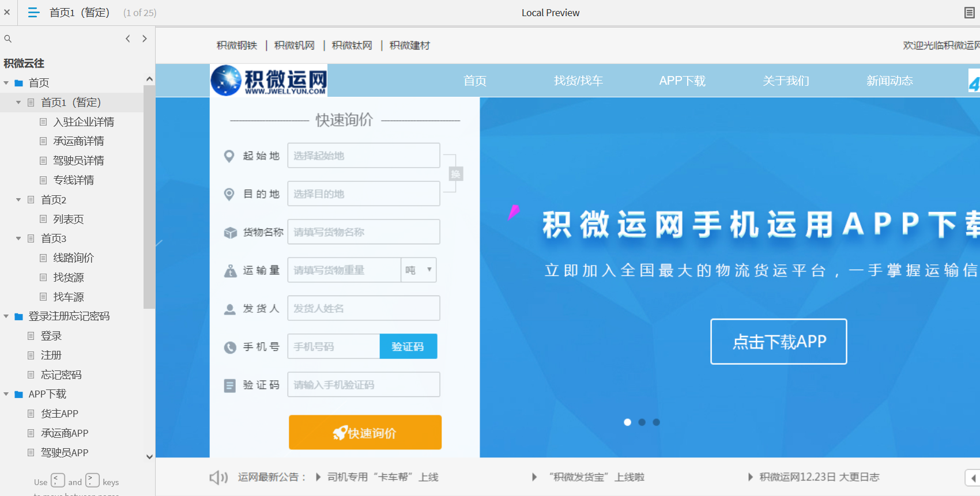This screenshot has width=980, height=496.
Task: Submit with the orange 快速询价 button
Action: coord(365,432)
